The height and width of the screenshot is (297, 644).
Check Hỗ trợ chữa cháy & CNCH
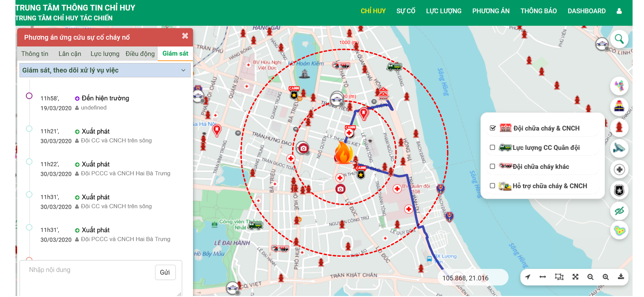(493, 186)
